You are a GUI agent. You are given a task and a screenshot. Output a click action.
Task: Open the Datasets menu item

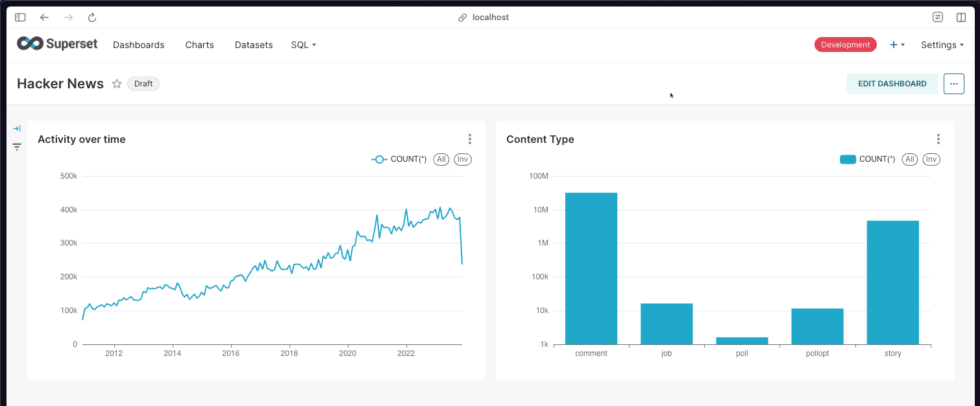click(253, 45)
